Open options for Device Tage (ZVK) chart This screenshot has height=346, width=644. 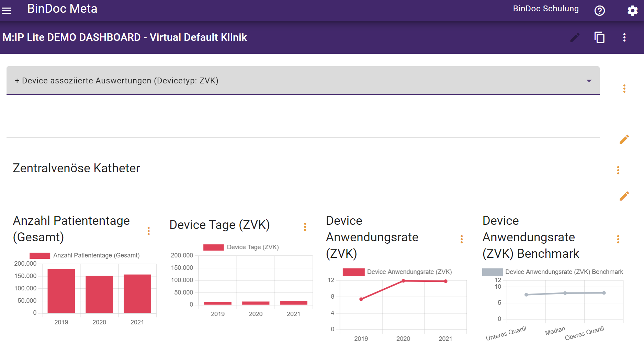(305, 227)
